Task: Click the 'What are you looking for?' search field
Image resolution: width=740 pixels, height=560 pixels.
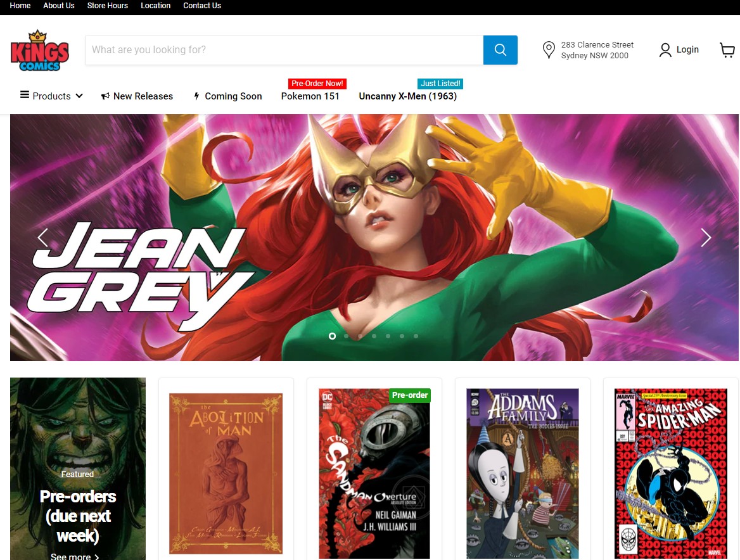Action: pos(284,50)
